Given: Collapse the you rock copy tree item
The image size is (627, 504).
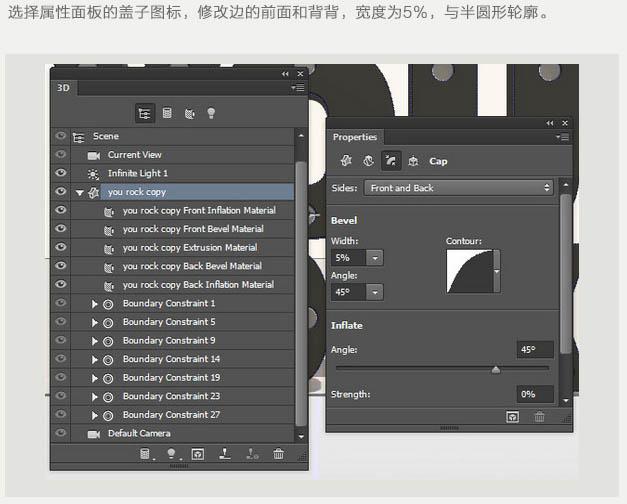Looking at the screenshot, I should coord(80,192).
